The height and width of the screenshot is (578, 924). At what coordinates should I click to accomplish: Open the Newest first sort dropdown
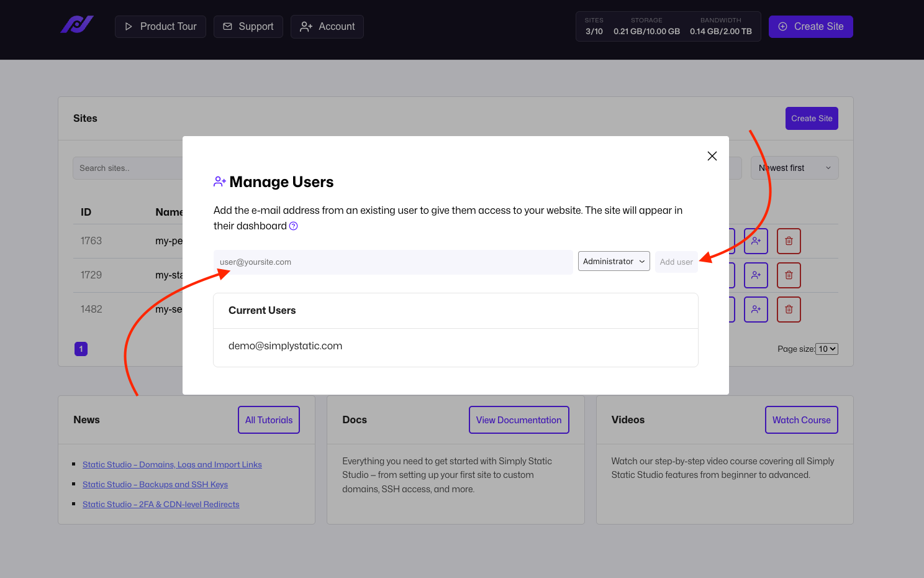pos(795,168)
